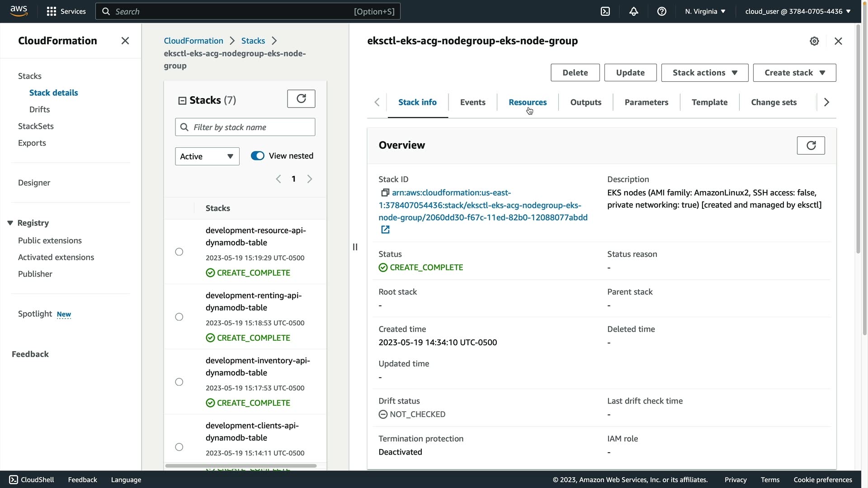868x488 pixels.
Task: Refresh the Stacks list
Action: (301, 99)
